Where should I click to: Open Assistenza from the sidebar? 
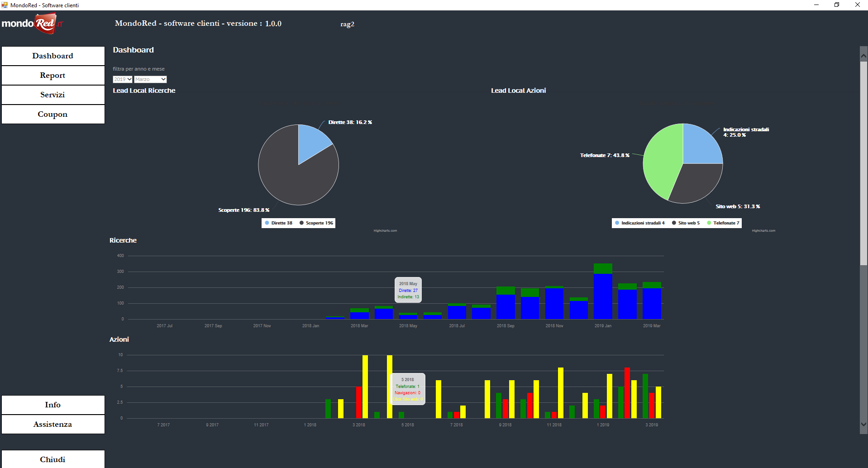pos(53,425)
